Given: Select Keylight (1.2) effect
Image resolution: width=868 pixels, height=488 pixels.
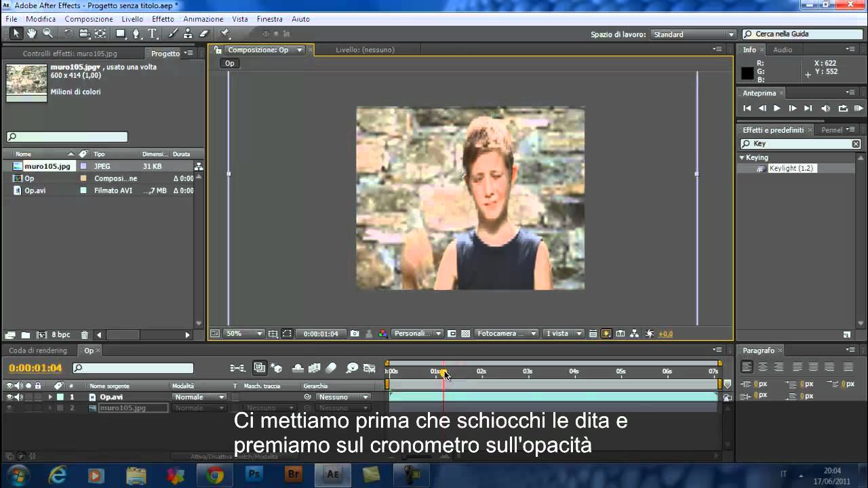Looking at the screenshot, I should pyautogui.click(x=791, y=168).
